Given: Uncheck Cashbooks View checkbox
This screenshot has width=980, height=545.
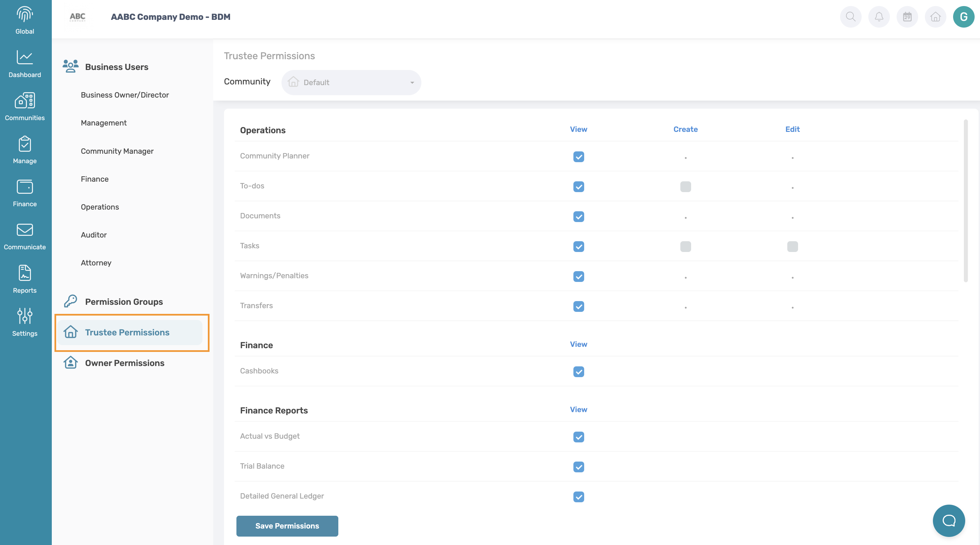Looking at the screenshot, I should click(x=579, y=371).
